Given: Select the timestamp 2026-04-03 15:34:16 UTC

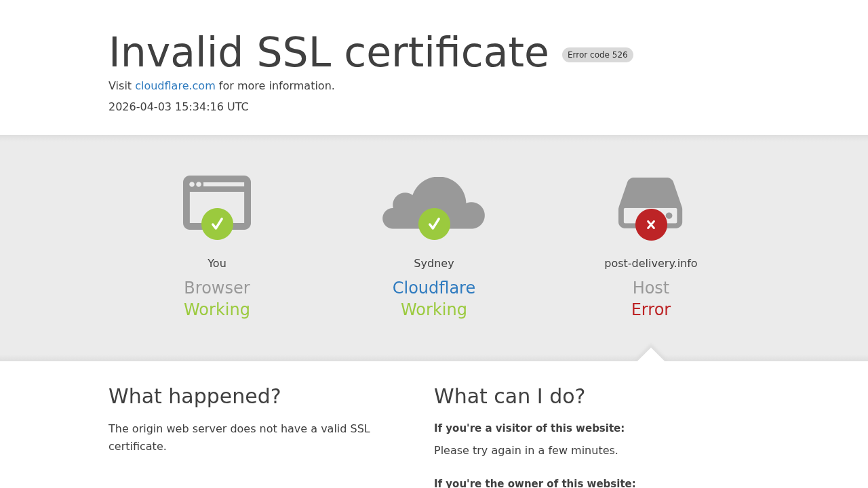Looking at the screenshot, I should (x=178, y=106).
